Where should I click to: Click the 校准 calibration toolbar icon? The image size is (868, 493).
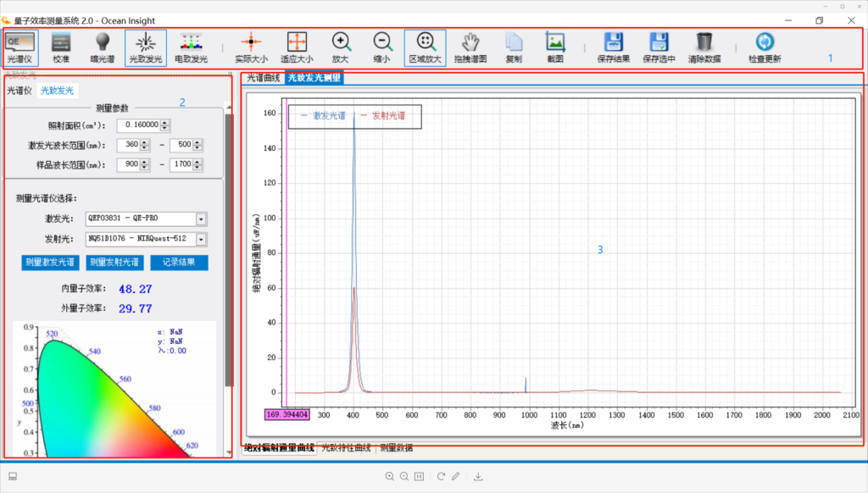[61, 47]
